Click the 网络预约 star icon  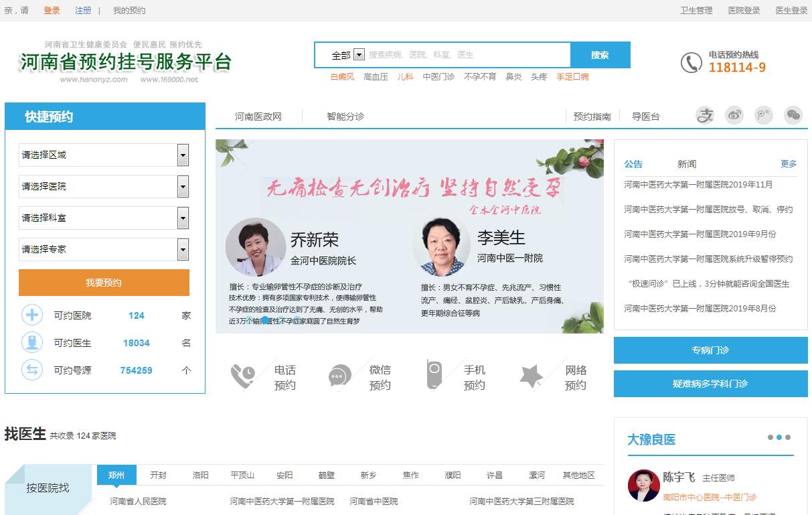pyautogui.click(x=531, y=376)
